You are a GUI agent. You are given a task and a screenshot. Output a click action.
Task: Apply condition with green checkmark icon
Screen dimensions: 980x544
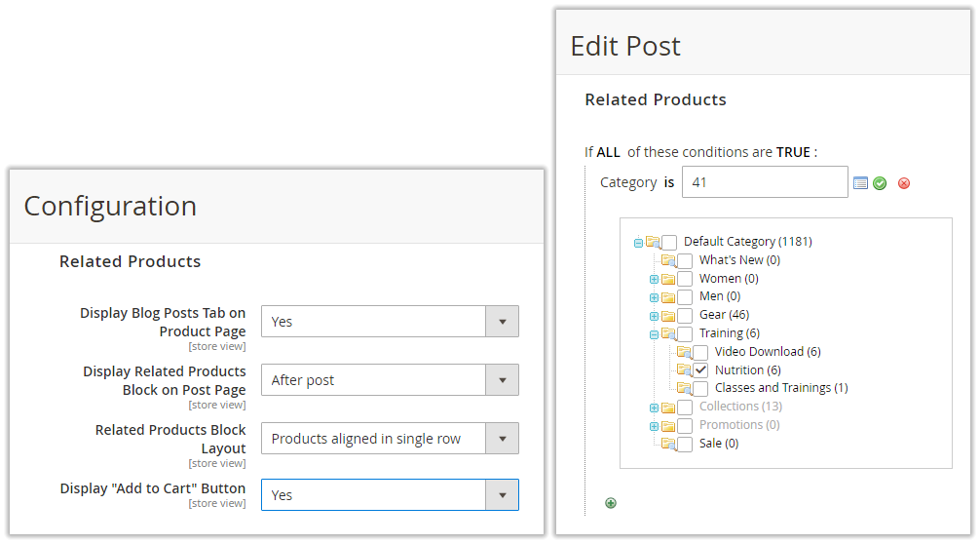click(x=880, y=183)
